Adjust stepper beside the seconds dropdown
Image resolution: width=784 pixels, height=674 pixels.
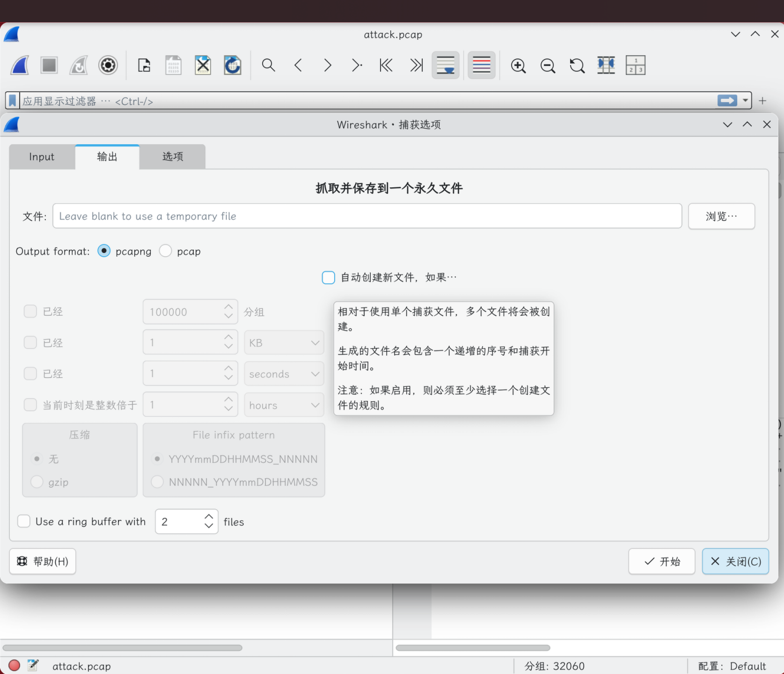228,373
